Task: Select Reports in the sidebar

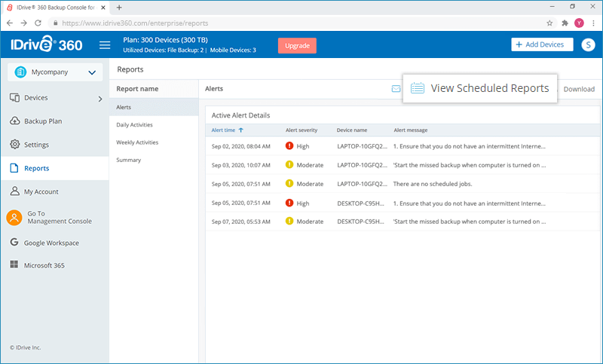Action: pyautogui.click(x=54, y=168)
